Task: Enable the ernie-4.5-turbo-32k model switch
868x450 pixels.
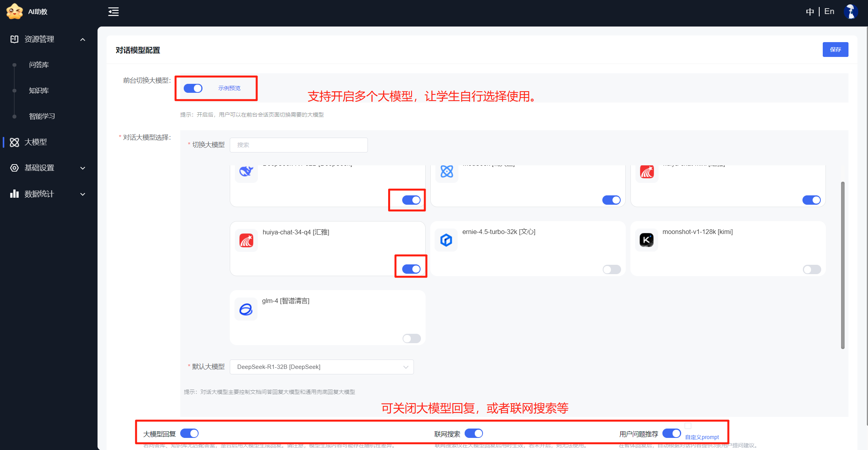Action: coord(612,269)
